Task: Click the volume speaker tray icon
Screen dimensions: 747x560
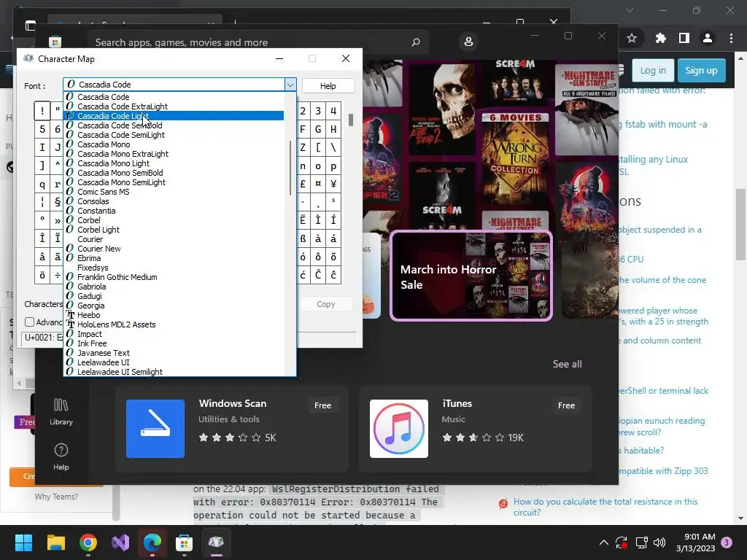Action: click(x=659, y=542)
